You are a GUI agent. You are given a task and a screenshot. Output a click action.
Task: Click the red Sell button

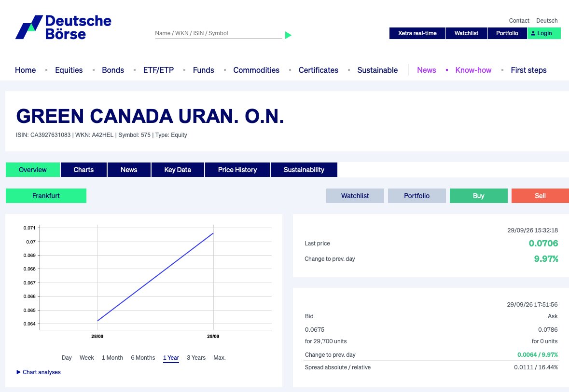point(540,196)
